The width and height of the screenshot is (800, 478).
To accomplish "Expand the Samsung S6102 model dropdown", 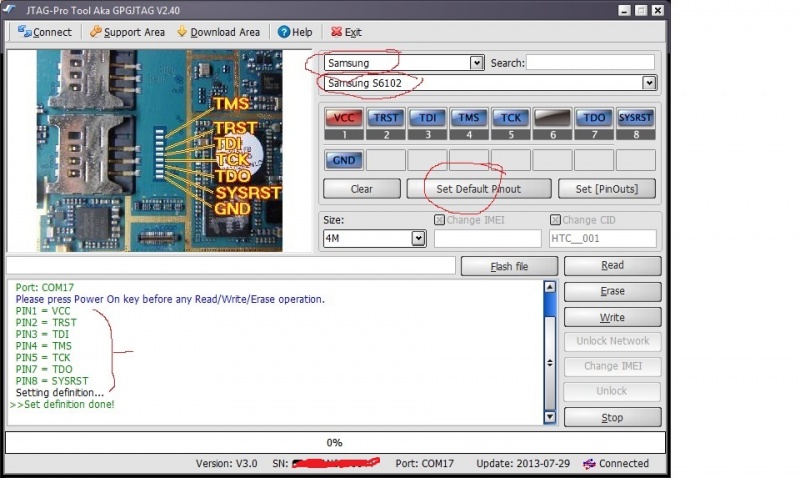I will (649, 83).
